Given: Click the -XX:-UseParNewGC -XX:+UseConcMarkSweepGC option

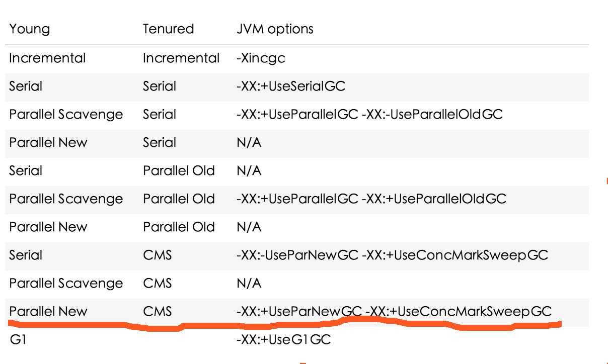Looking at the screenshot, I should pyautogui.click(x=392, y=255).
